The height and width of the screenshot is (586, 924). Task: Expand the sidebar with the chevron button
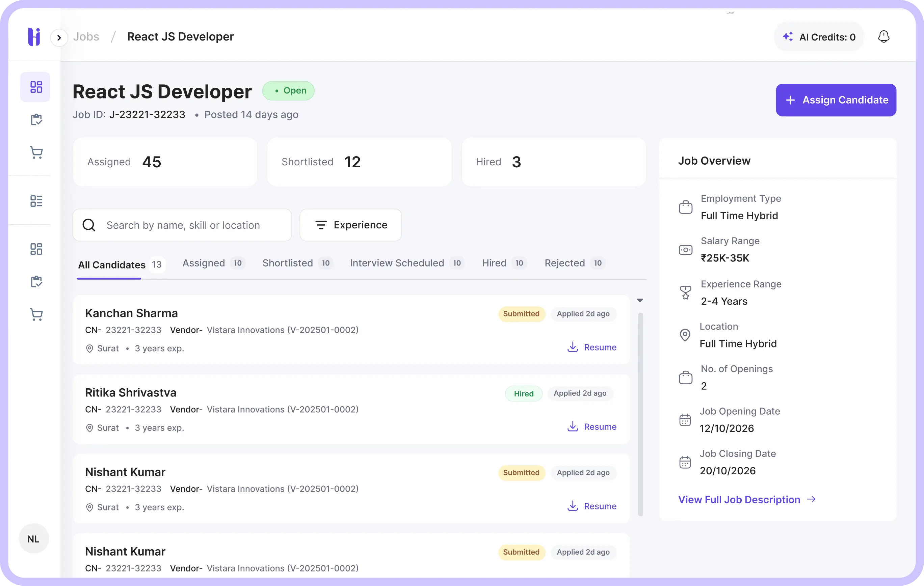59,37
